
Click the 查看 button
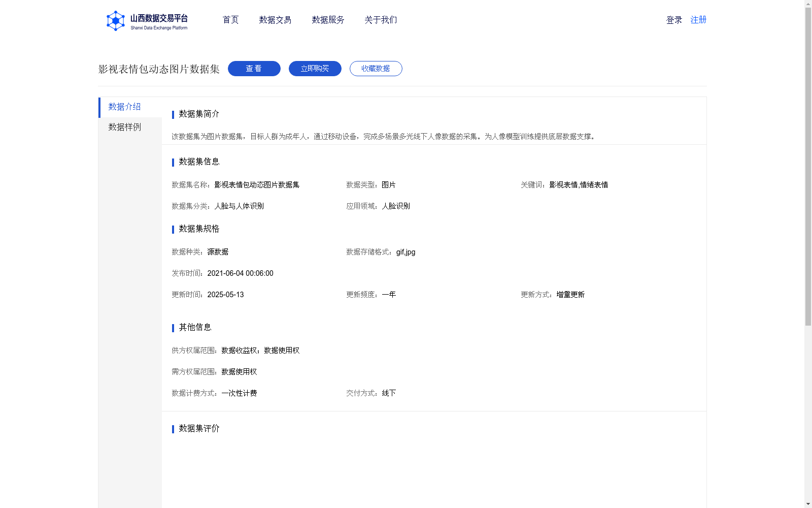point(254,69)
